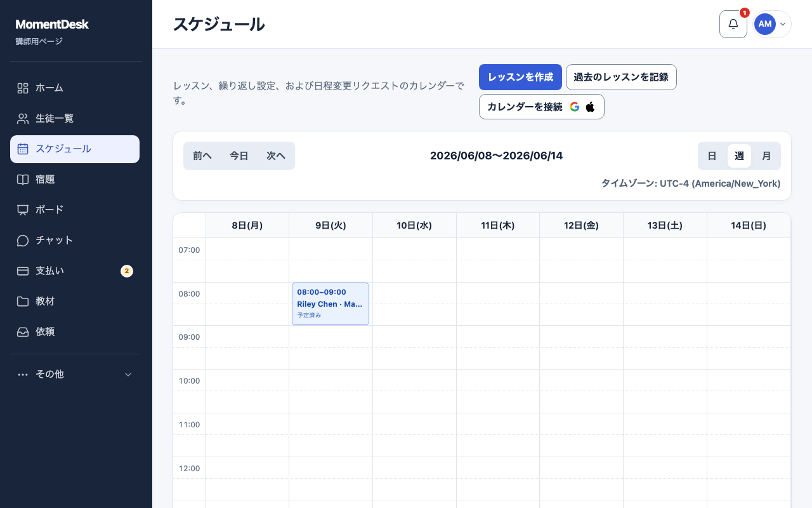812x508 pixels.
Task: Click the Home grid icon in sidebar
Action: [23, 88]
